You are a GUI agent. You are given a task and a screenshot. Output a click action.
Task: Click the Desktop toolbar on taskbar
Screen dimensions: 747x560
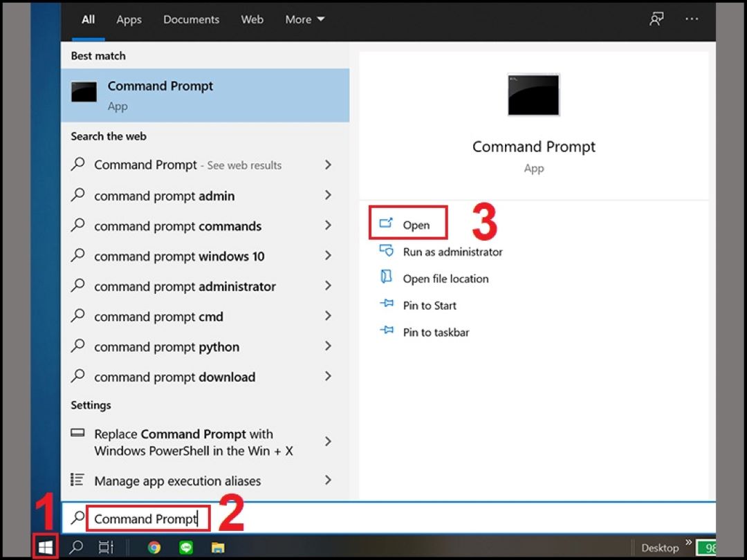click(660, 548)
